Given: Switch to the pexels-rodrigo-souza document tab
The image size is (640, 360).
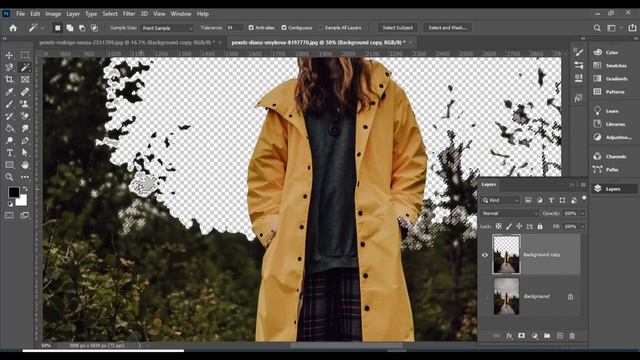Looking at the screenshot, I should click(127, 42).
